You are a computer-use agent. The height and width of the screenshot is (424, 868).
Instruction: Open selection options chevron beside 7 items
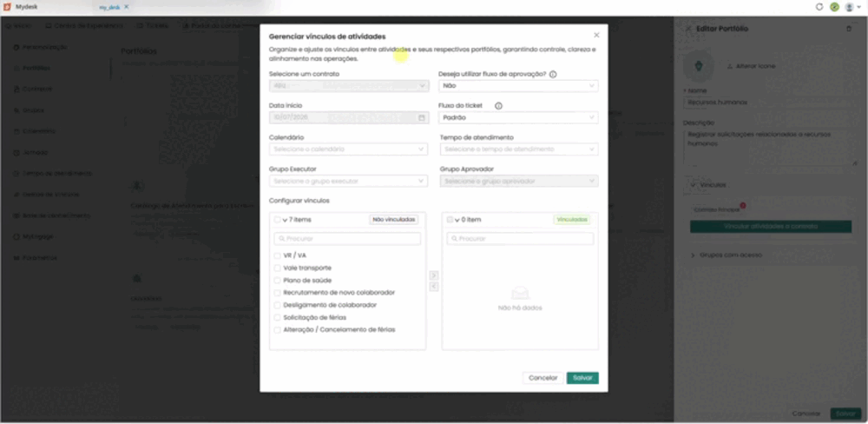point(285,220)
